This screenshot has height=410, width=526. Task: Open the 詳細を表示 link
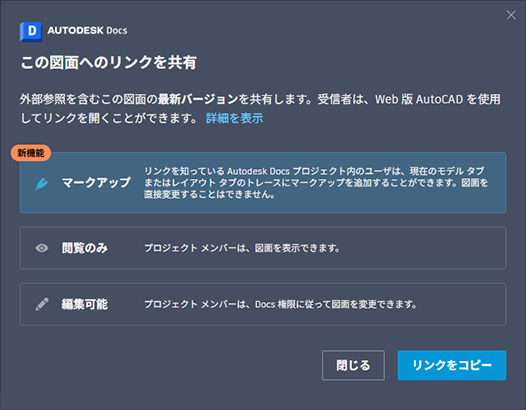pyautogui.click(x=234, y=118)
